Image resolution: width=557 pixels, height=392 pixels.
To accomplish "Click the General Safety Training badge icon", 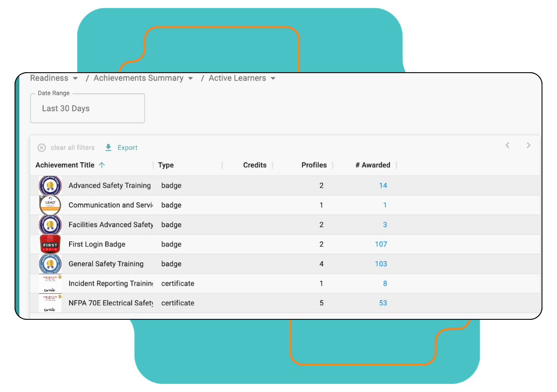I will click(50, 264).
